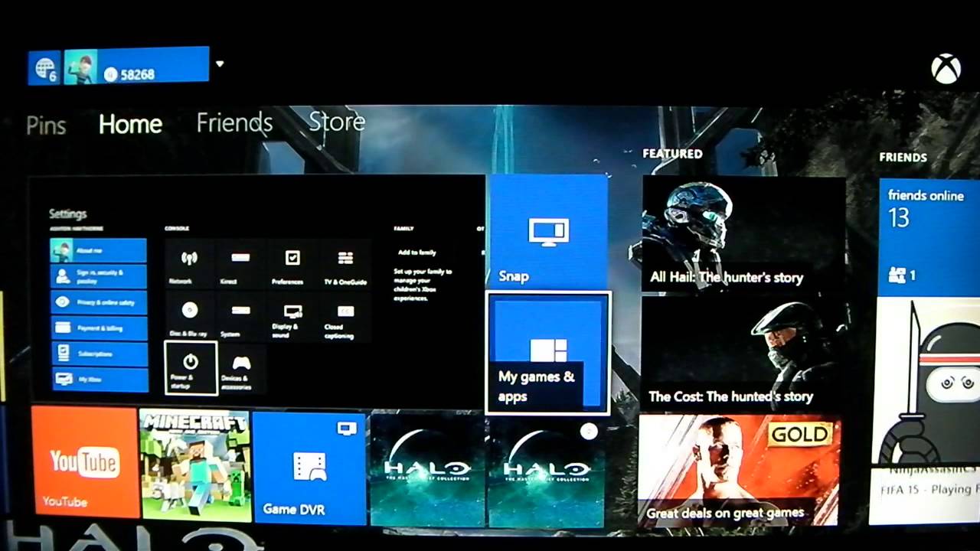Switch to the Friends tab
The height and width of the screenshot is (551, 980).
[x=234, y=122]
